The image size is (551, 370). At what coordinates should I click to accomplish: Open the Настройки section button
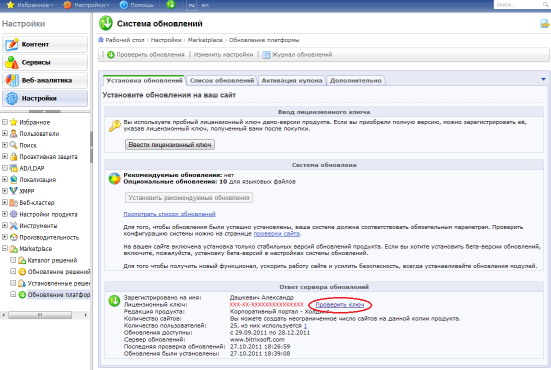45,98
